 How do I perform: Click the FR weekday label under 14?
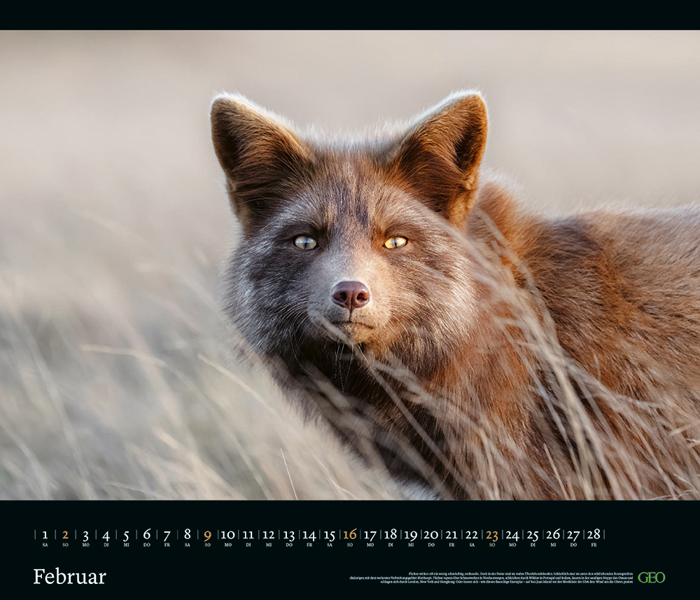tap(309, 545)
